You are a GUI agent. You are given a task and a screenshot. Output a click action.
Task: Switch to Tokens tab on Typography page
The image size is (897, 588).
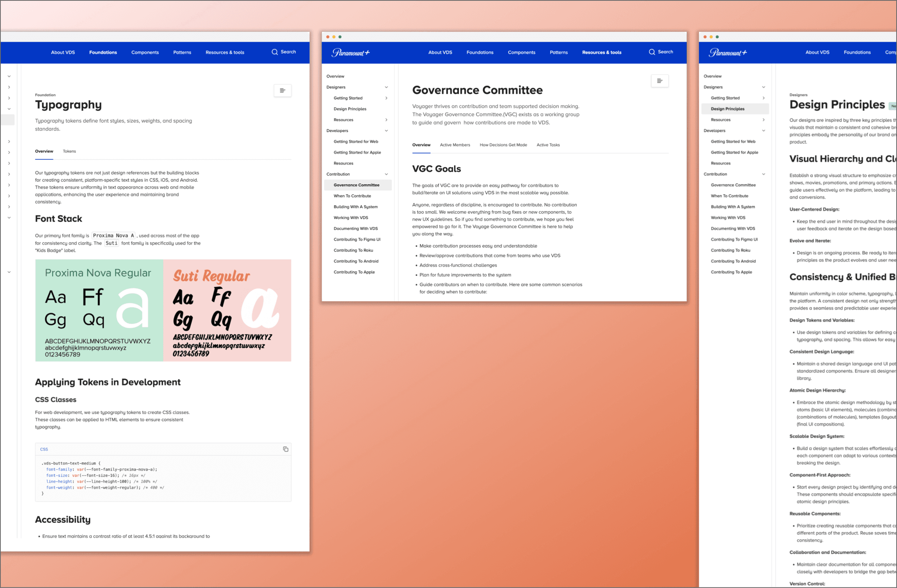click(69, 151)
